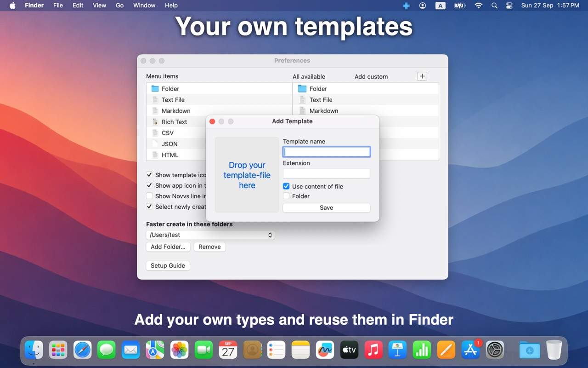Screen dimensions: 588x368
Task: Uncheck Use content of file
Action: point(286,186)
